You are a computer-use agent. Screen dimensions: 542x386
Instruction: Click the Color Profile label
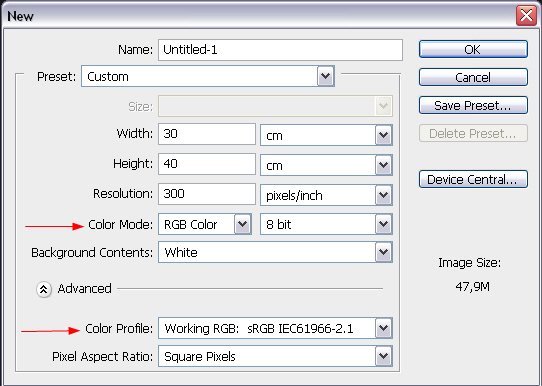(119, 328)
